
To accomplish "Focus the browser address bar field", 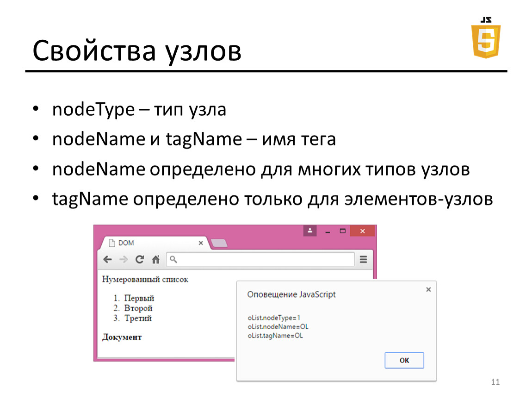I will 264,260.
